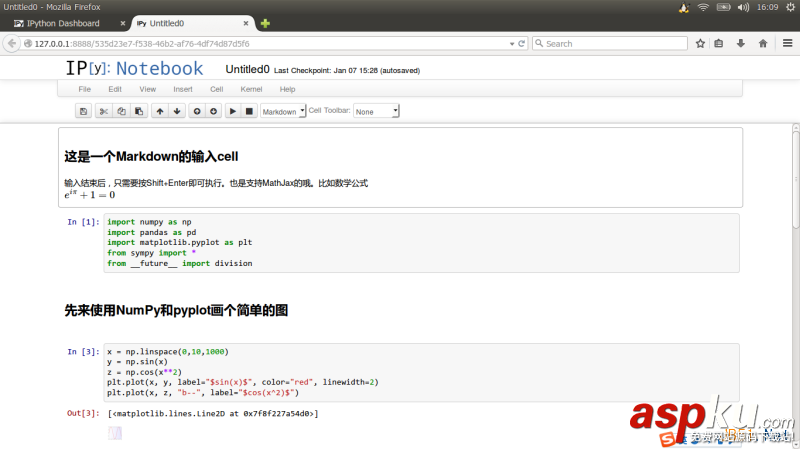Viewport: 800px width, 449px height.
Task: Click the In [3]: prompt label
Action: (x=84, y=352)
